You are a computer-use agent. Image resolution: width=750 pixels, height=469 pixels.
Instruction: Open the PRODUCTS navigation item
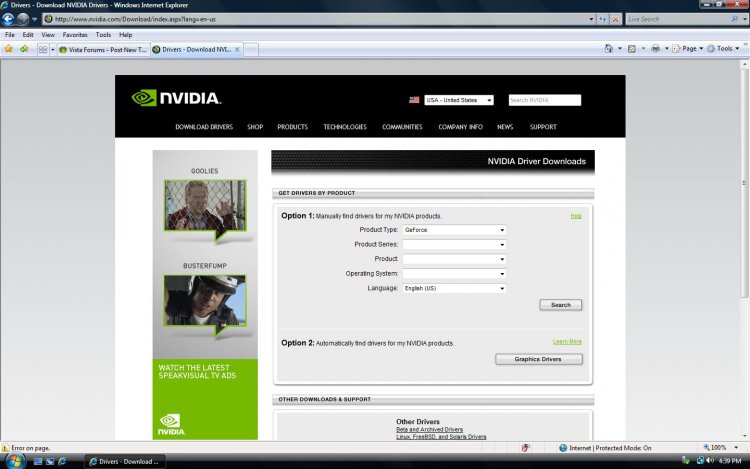(x=293, y=127)
